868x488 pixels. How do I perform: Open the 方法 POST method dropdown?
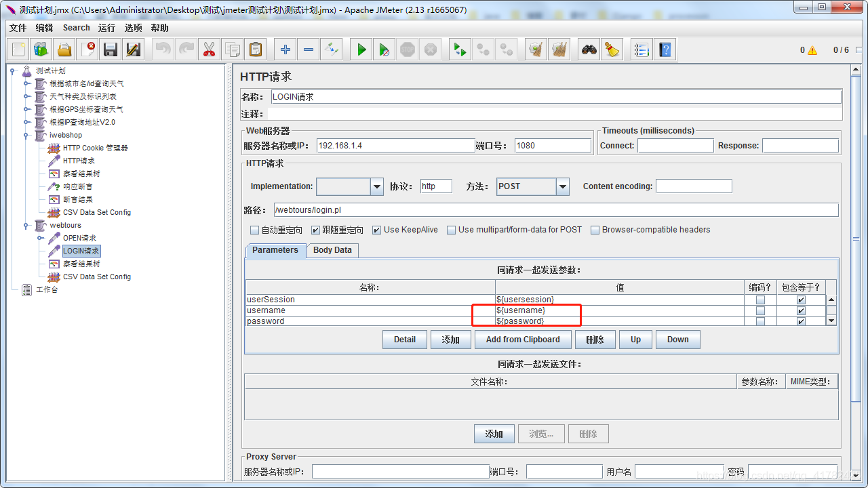point(562,186)
